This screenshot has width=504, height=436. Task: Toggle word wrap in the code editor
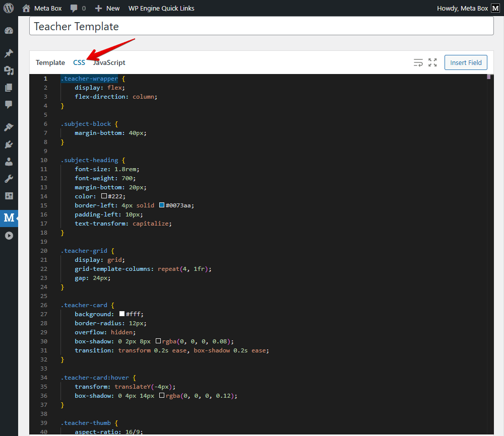[418, 62]
